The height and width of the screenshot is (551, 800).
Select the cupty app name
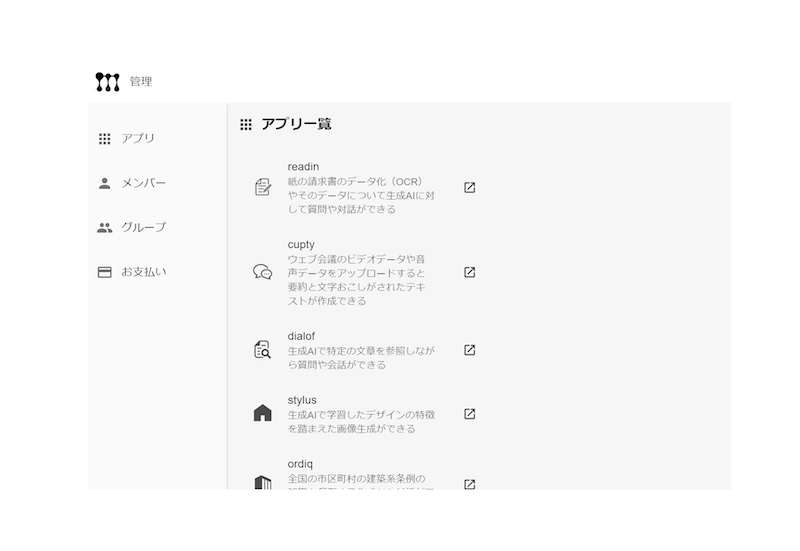coord(301,244)
